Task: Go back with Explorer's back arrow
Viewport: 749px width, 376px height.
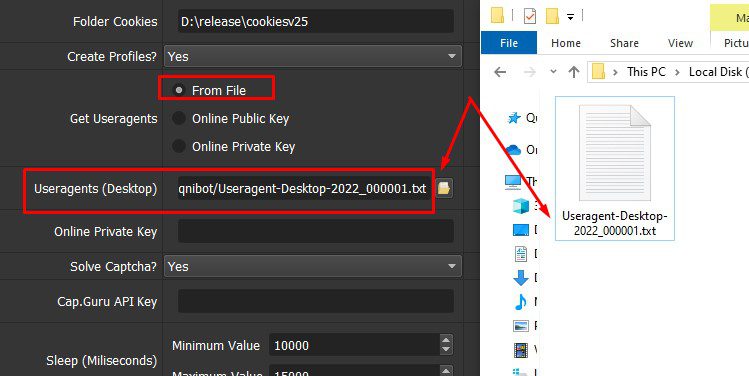Action: tap(500, 72)
